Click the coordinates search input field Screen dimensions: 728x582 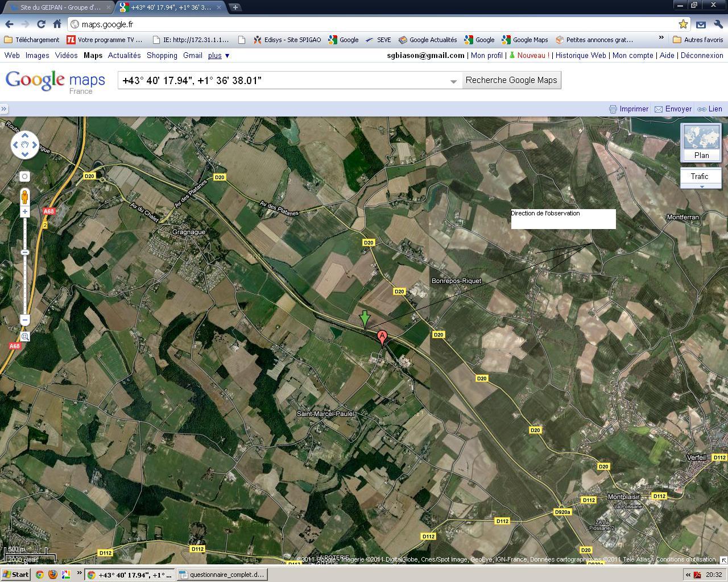(x=284, y=80)
